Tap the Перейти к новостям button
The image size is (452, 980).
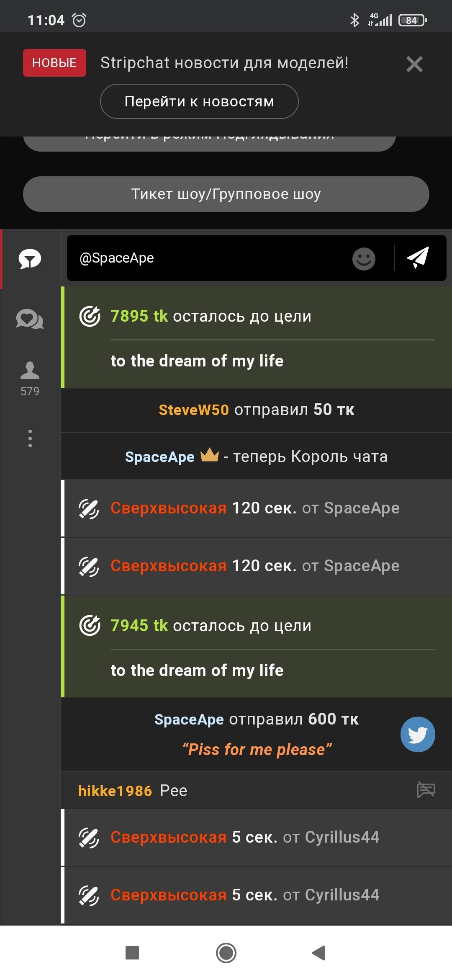[199, 101]
